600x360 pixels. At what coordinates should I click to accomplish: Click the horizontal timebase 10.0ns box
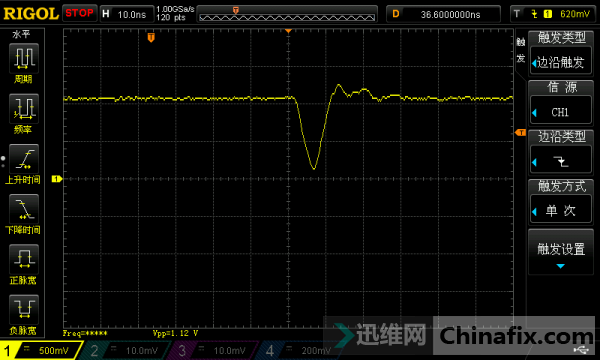point(127,14)
